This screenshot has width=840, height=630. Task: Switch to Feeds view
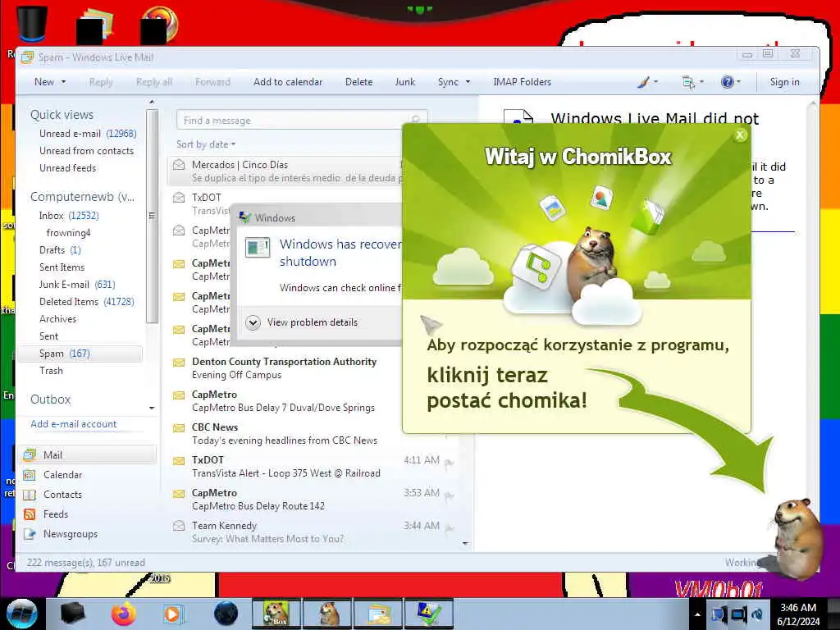[56, 514]
